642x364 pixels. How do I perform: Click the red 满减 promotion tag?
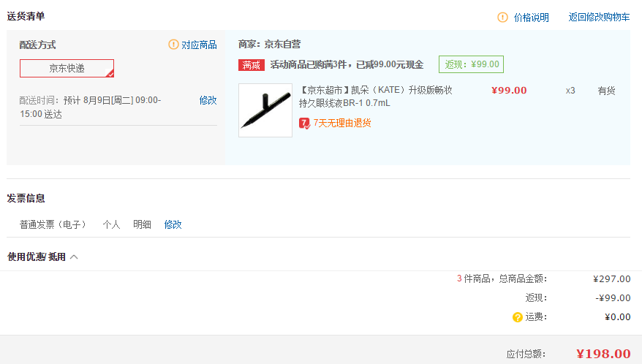(252, 65)
